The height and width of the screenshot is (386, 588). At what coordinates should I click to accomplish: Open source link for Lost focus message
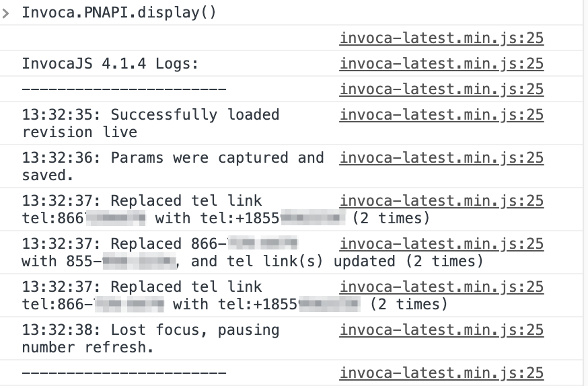coord(441,330)
